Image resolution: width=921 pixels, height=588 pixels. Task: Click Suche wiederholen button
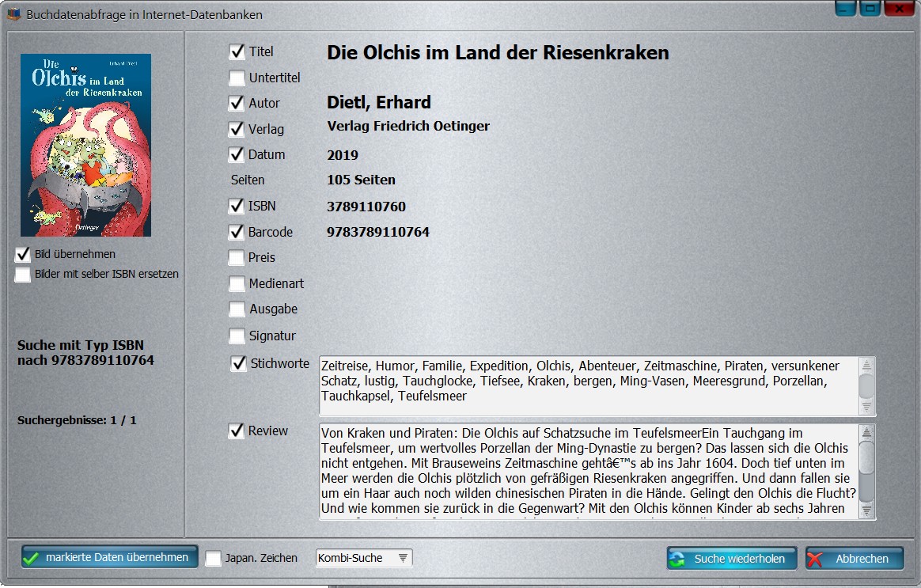pyautogui.click(x=731, y=559)
